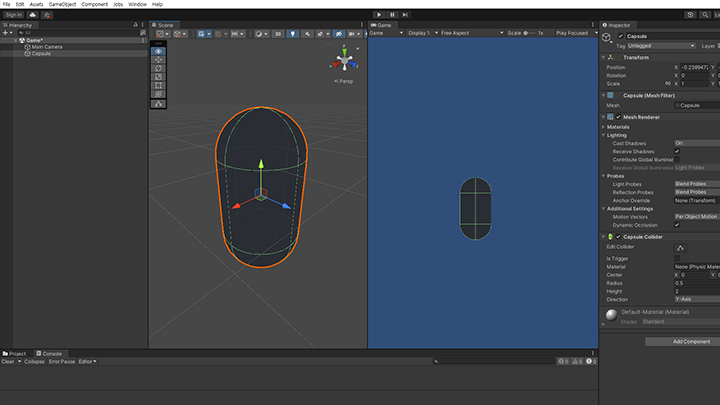Open the Hierarchy plus create dropdown
The height and width of the screenshot is (405, 720).
pos(7,33)
